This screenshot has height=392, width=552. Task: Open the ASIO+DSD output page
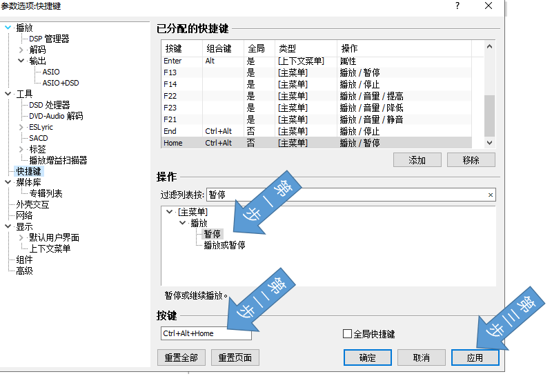click(x=61, y=83)
